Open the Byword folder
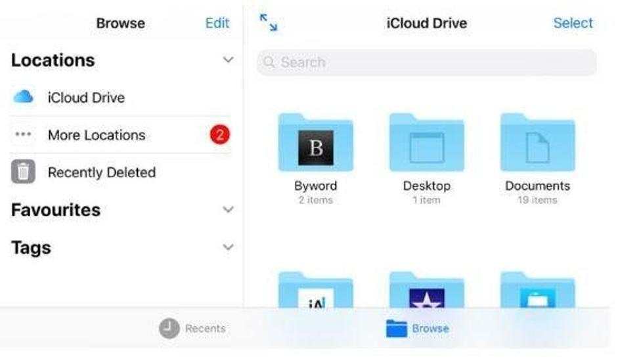 [316, 142]
